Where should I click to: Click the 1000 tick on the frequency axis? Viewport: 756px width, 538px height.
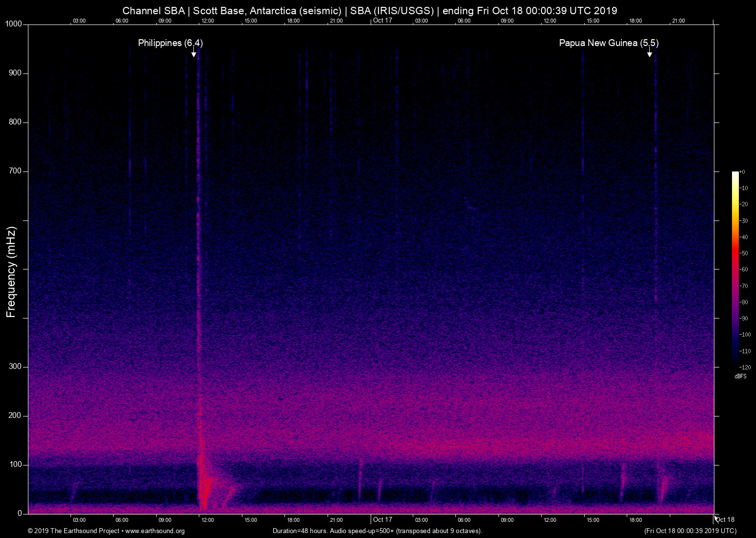click(x=14, y=24)
